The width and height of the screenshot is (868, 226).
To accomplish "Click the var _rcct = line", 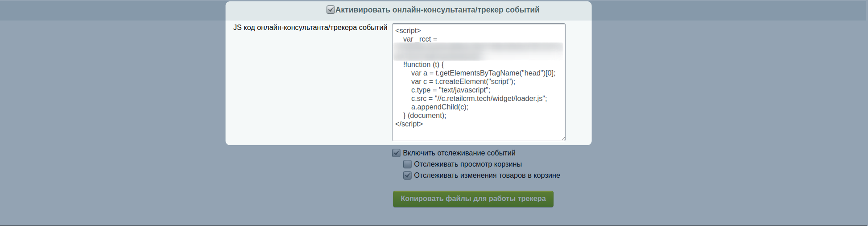I will coord(420,39).
